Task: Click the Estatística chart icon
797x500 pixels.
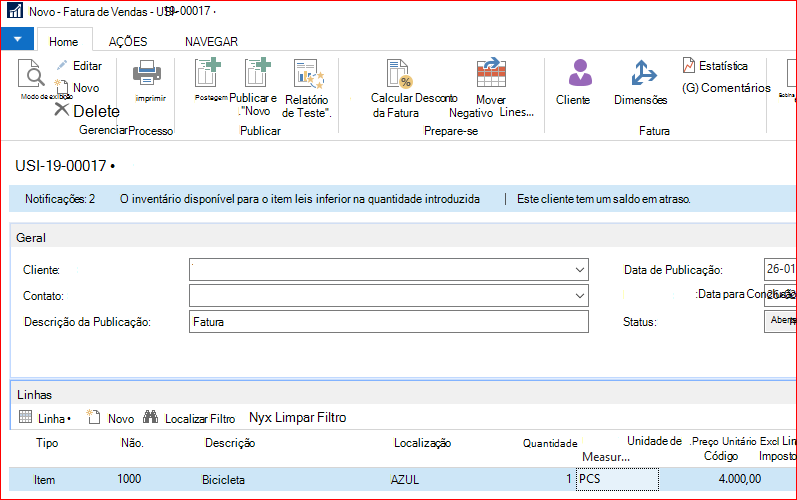Action: click(689, 65)
